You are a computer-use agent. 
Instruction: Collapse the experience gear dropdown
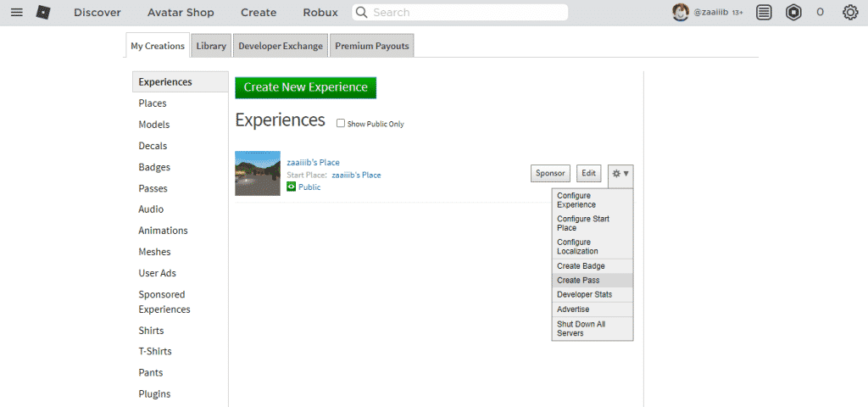(620, 174)
